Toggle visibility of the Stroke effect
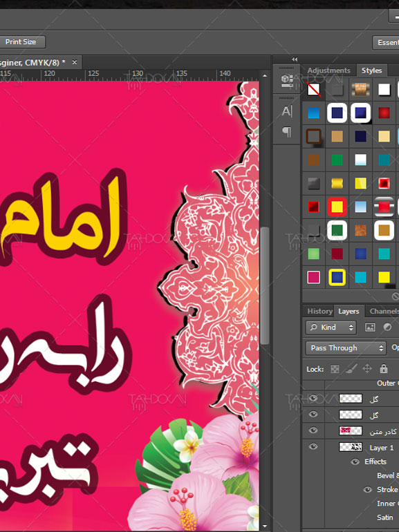 pyautogui.click(x=367, y=490)
